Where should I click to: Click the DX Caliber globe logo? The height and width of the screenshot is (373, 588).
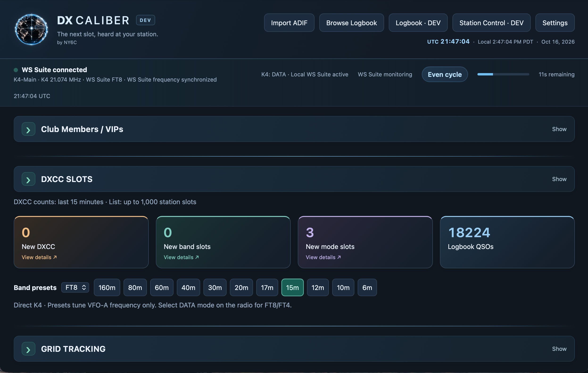(31, 29)
